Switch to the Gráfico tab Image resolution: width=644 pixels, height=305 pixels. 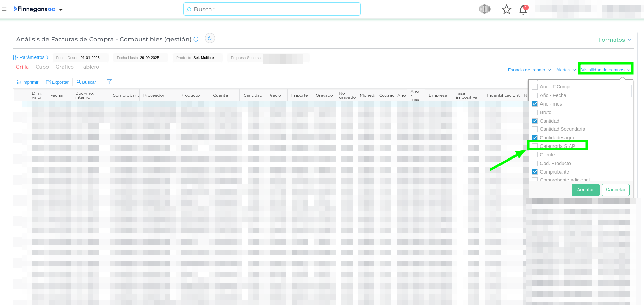click(65, 67)
